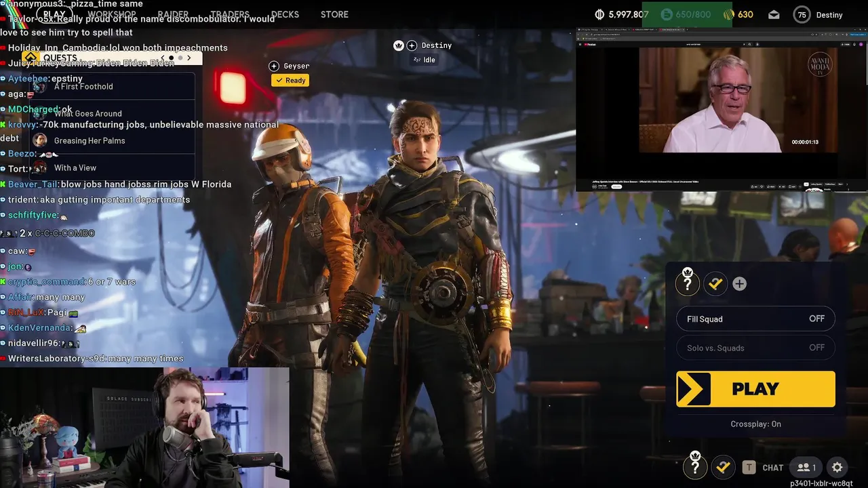868x488 pixels.
Task: Open the squad members count button
Action: click(807, 467)
